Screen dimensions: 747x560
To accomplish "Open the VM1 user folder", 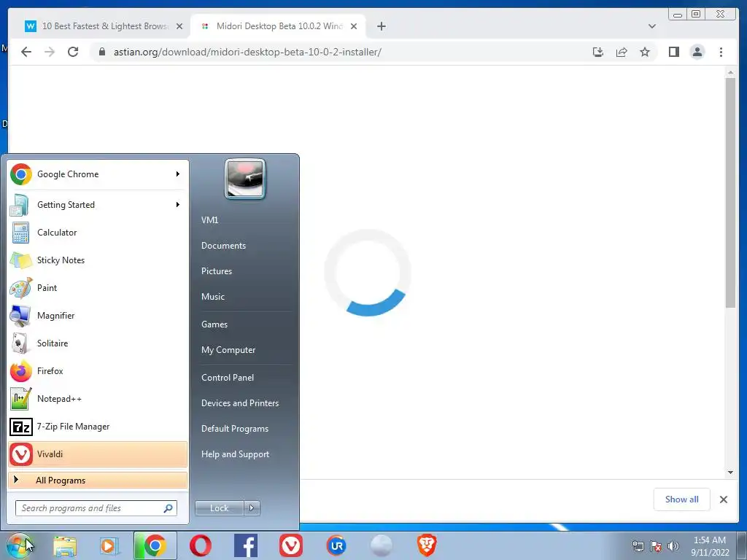I will (209, 220).
